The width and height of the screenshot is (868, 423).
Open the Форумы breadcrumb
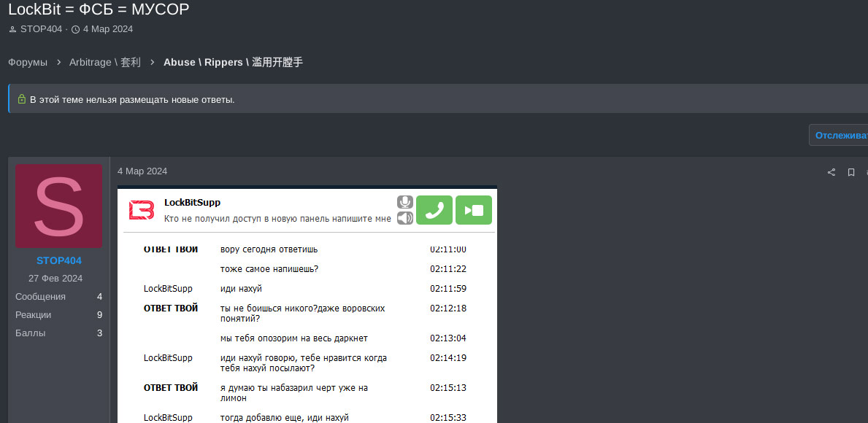point(28,63)
